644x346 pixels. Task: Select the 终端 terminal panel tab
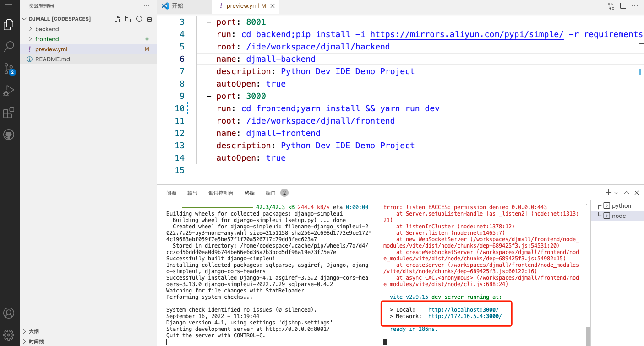tap(250, 193)
